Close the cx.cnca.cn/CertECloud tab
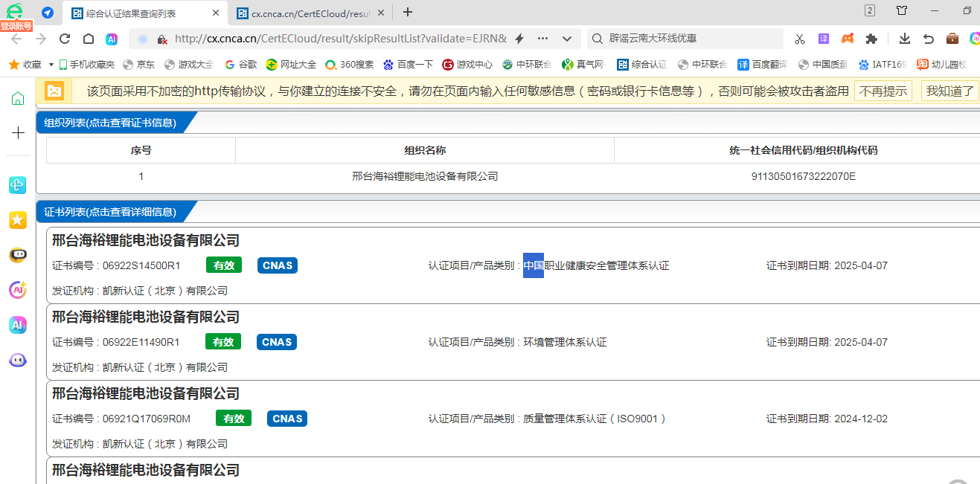Screen dimensions: 980x484 (381, 13)
